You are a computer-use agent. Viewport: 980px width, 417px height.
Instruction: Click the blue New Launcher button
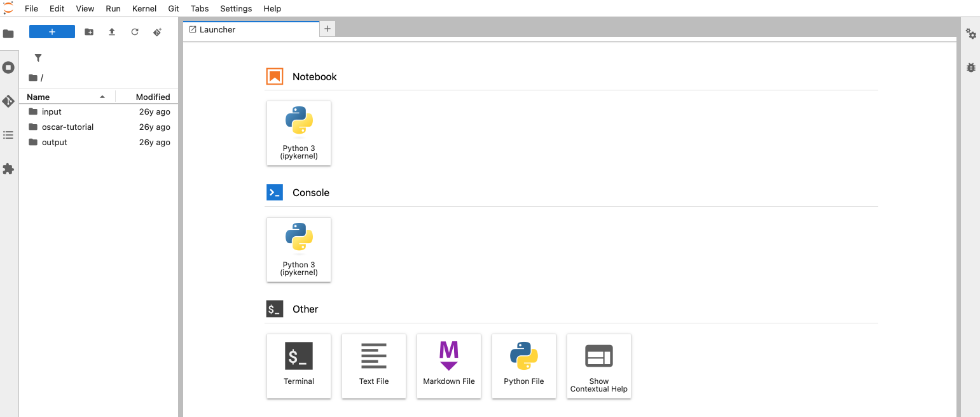(x=52, y=31)
